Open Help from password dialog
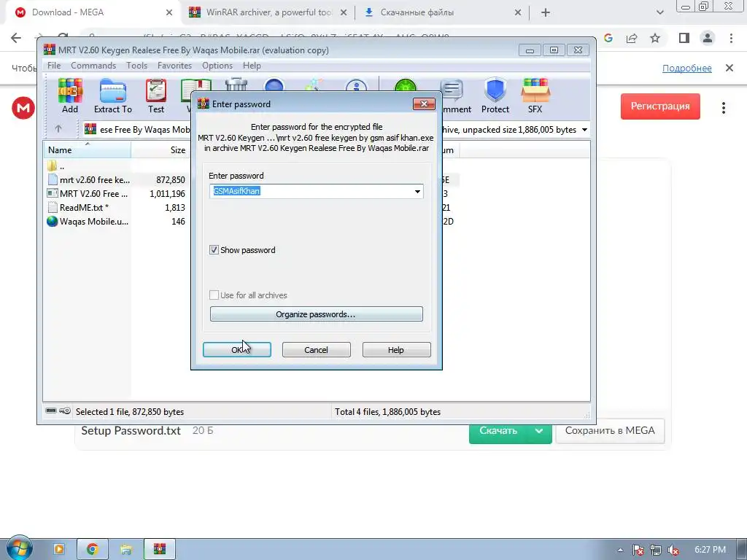The width and height of the screenshot is (747, 560). pyautogui.click(x=396, y=349)
